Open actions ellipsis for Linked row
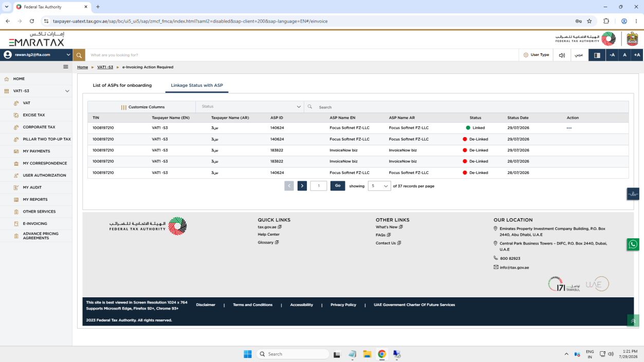Screen dimensions: 644x362 click(569, 128)
